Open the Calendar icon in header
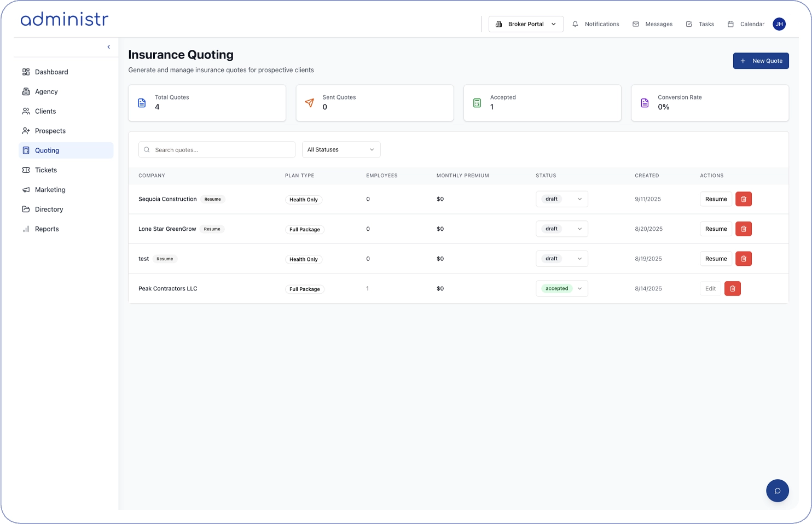 click(x=730, y=24)
